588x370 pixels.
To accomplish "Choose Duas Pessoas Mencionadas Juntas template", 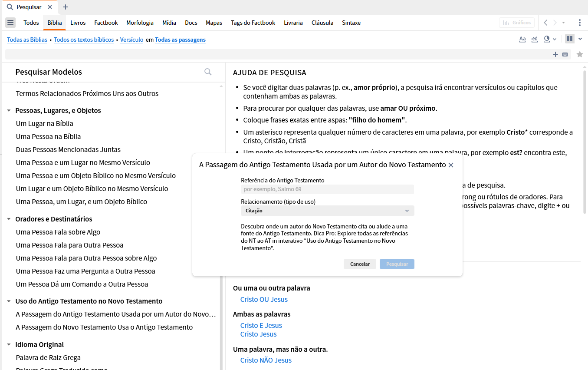I will [x=68, y=149].
